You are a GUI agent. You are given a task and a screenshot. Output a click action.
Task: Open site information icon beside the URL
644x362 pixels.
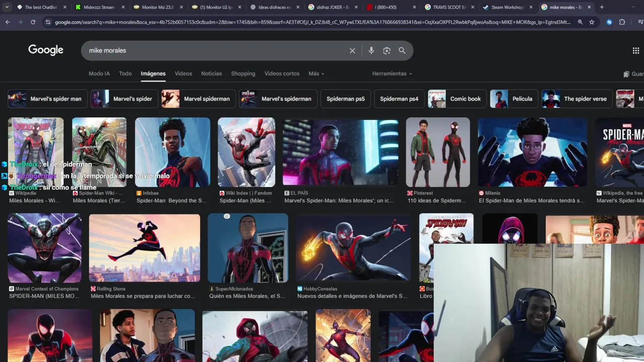coord(48,22)
